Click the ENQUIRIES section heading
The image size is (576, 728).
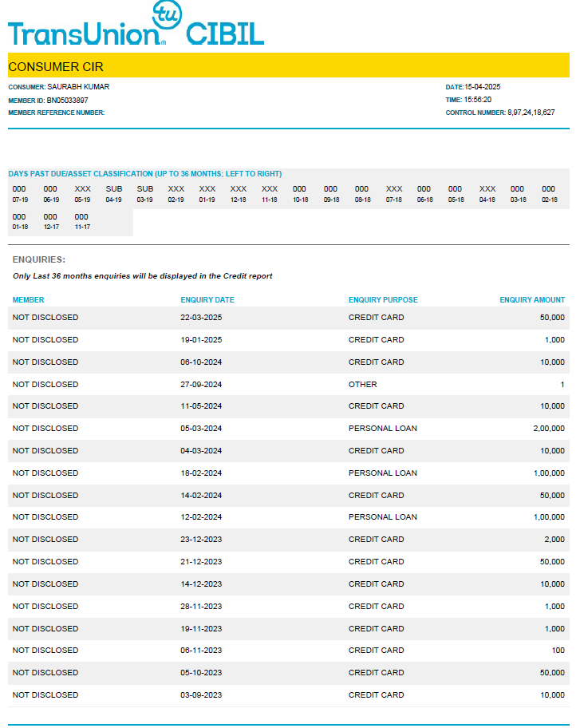tap(39, 260)
